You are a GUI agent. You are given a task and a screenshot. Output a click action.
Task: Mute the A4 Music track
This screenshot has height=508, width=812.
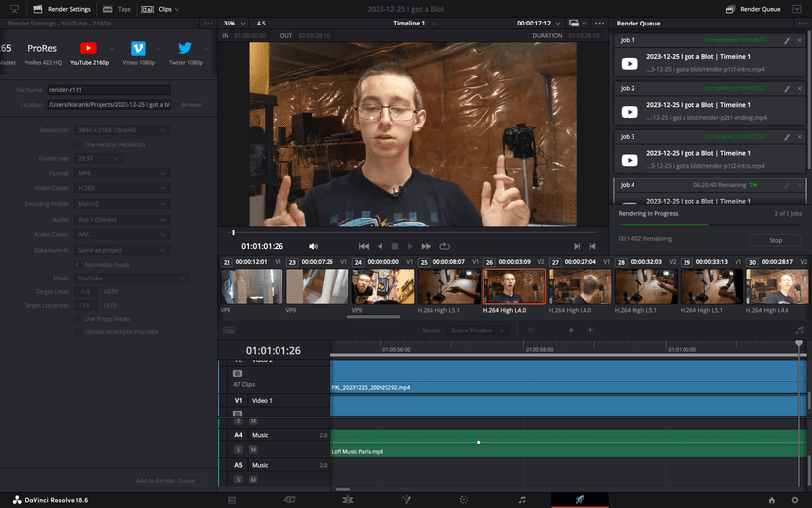pyautogui.click(x=253, y=449)
